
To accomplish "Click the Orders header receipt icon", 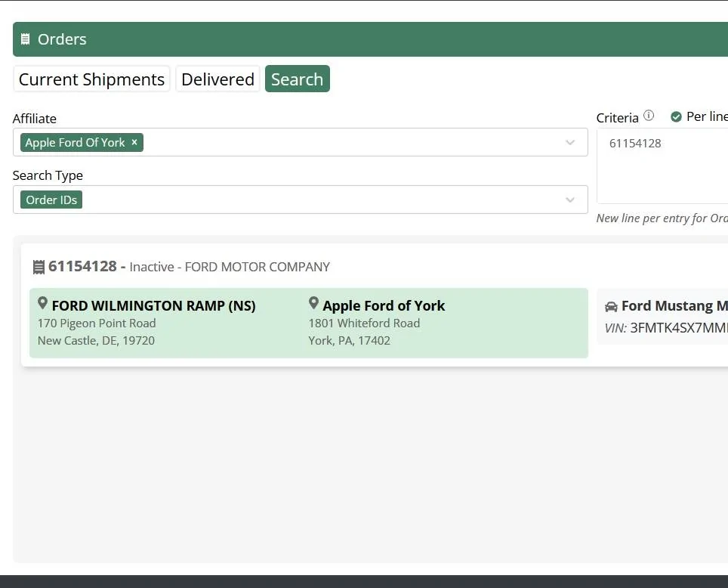I will click(26, 39).
